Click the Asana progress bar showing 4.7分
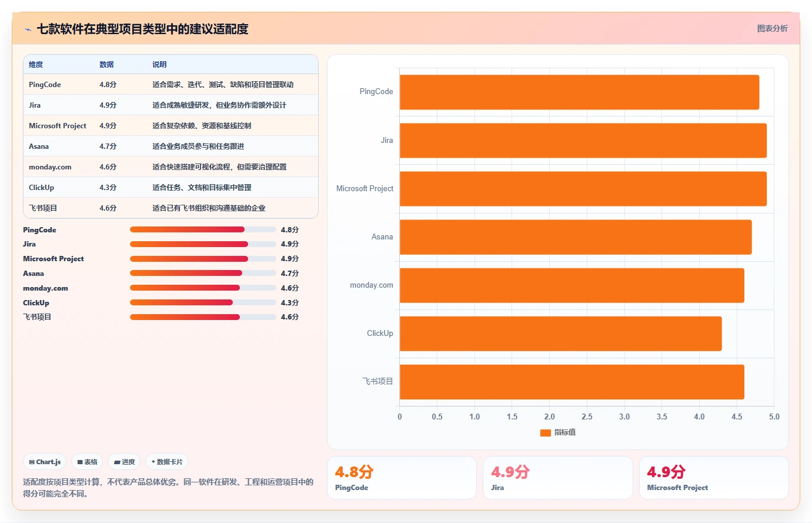This screenshot has height=523, width=812. [x=203, y=273]
